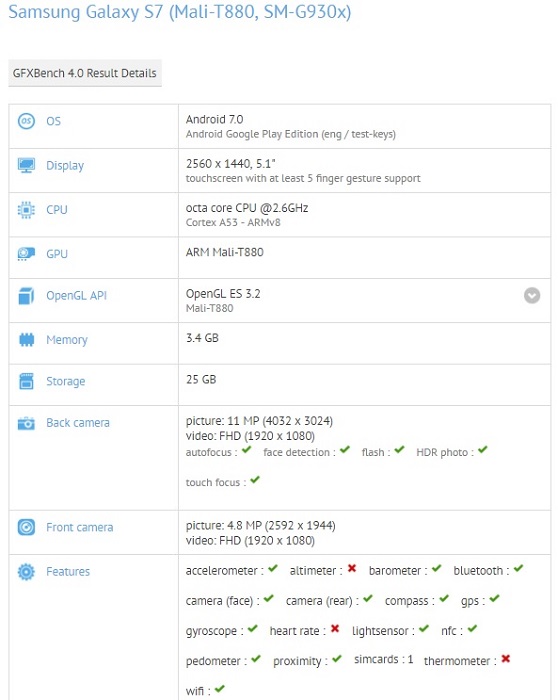Click the camera (rear) check mark
This screenshot has height=700, width=558.
click(x=368, y=599)
